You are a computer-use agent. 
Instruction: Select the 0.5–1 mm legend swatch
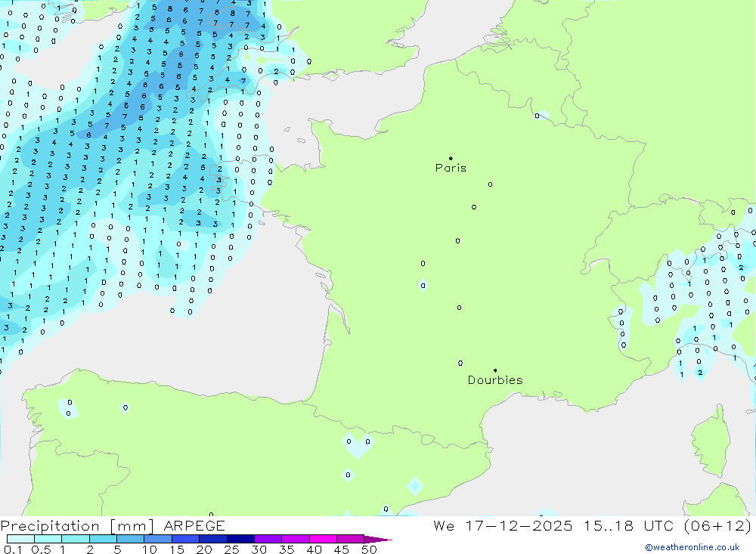(48, 539)
